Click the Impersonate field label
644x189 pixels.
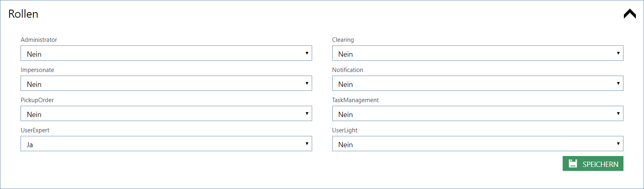(x=37, y=70)
